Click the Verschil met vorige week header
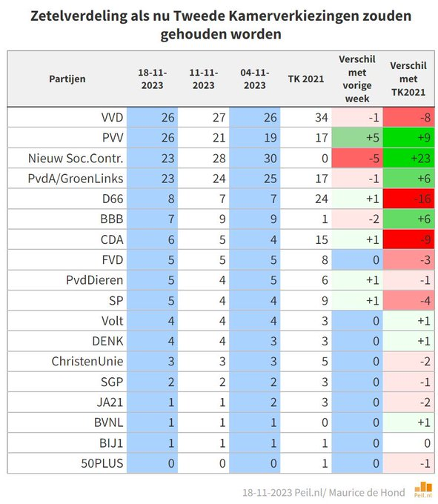 coord(357,79)
